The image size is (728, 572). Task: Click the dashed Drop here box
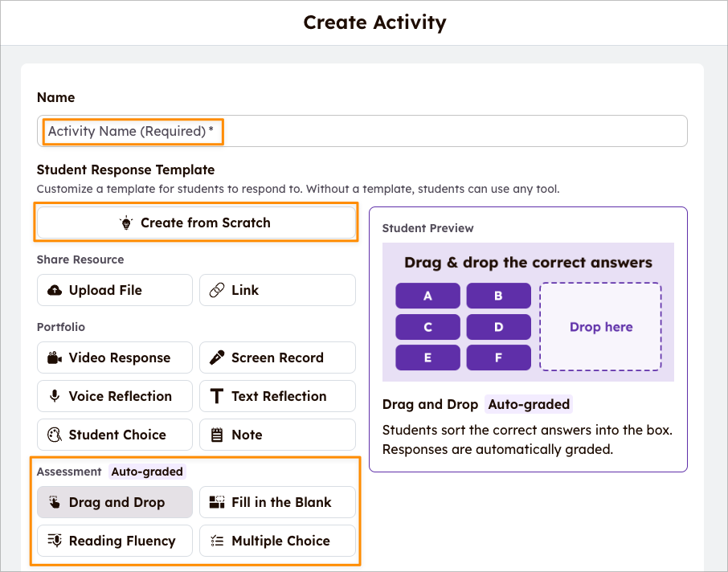coord(601,327)
